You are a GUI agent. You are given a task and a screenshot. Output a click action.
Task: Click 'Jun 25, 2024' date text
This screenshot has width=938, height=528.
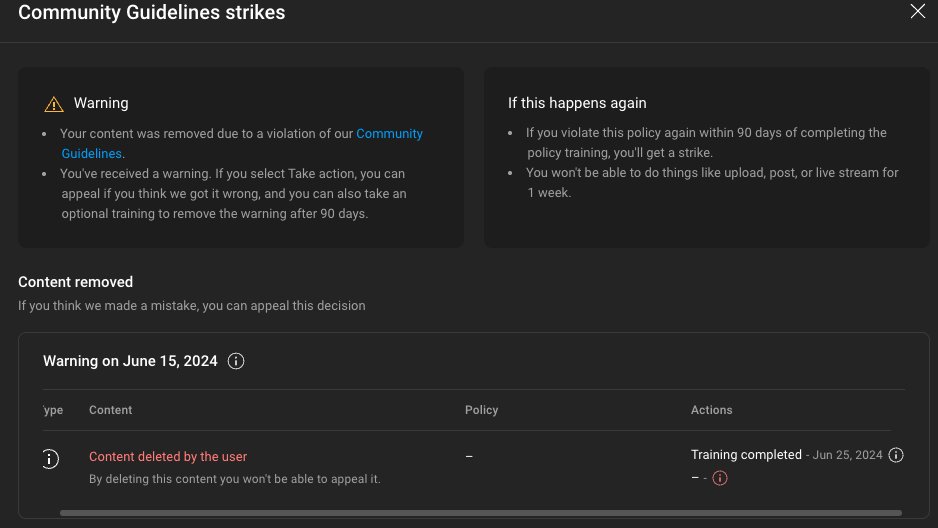coord(847,455)
